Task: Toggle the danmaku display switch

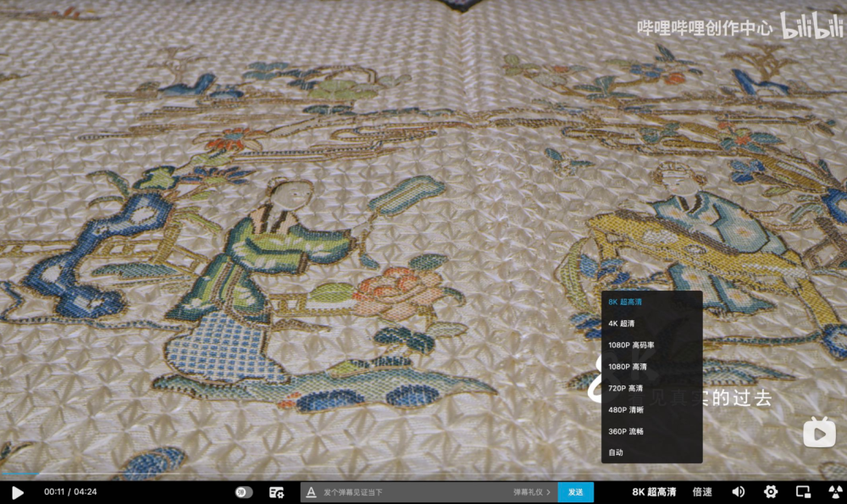Action: 244,492
